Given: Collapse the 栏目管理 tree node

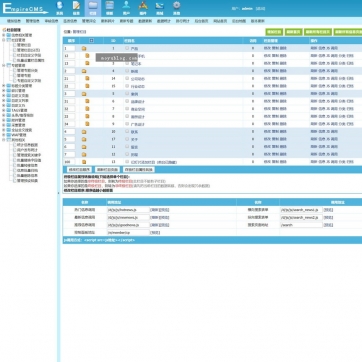Looking at the screenshot, I should (x=4, y=40).
